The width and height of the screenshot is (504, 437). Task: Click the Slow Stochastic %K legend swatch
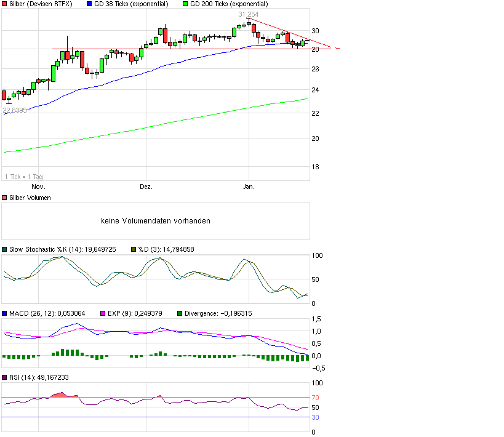(x=4, y=249)
